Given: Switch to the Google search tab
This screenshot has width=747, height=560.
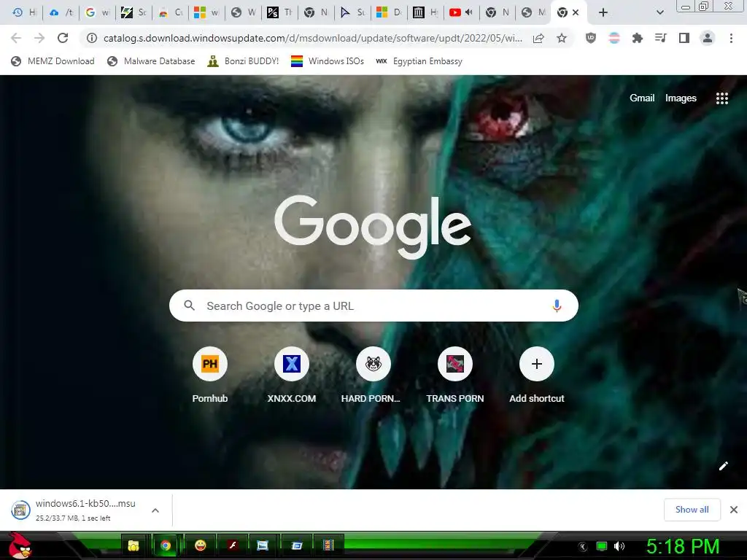Looking at the screenshot, I should (x=97, y=12).
